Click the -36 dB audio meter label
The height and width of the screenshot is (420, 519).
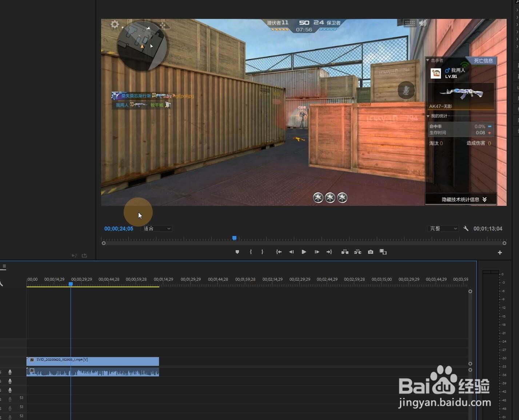[504, 375]
